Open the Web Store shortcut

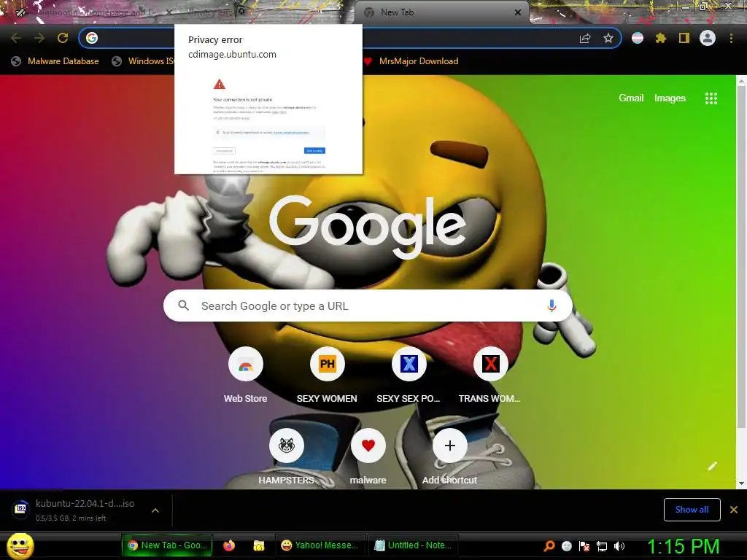click(245, 365)
